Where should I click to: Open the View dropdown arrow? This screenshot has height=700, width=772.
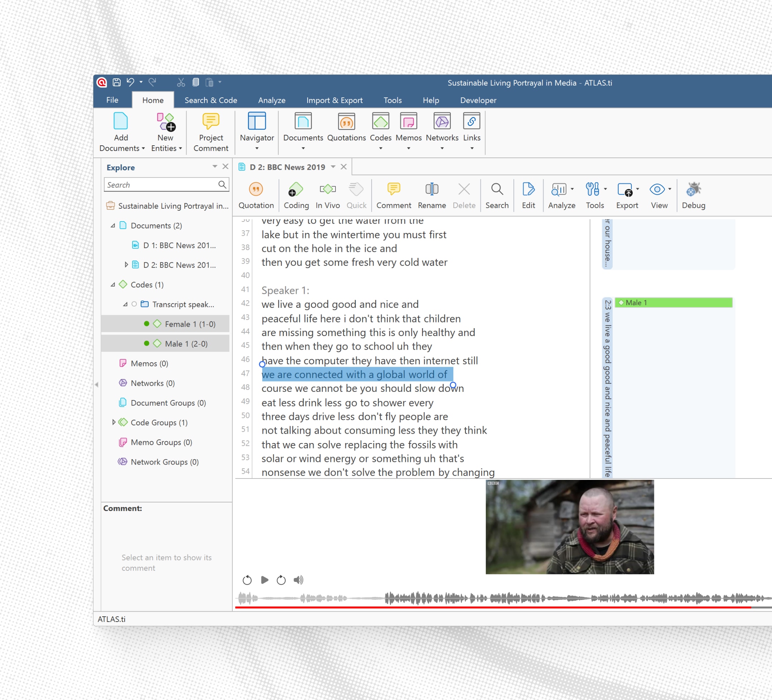[670, 189]
